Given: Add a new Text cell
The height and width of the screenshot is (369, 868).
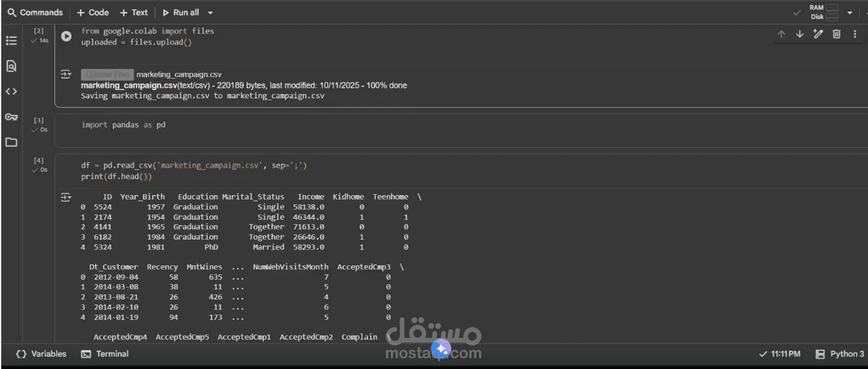Looking at the screenshot, I should (133, 12).
